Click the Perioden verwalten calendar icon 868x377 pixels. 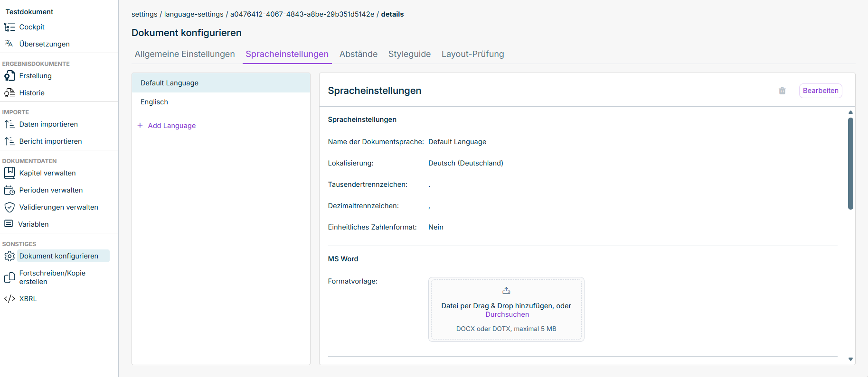[9, 190]
